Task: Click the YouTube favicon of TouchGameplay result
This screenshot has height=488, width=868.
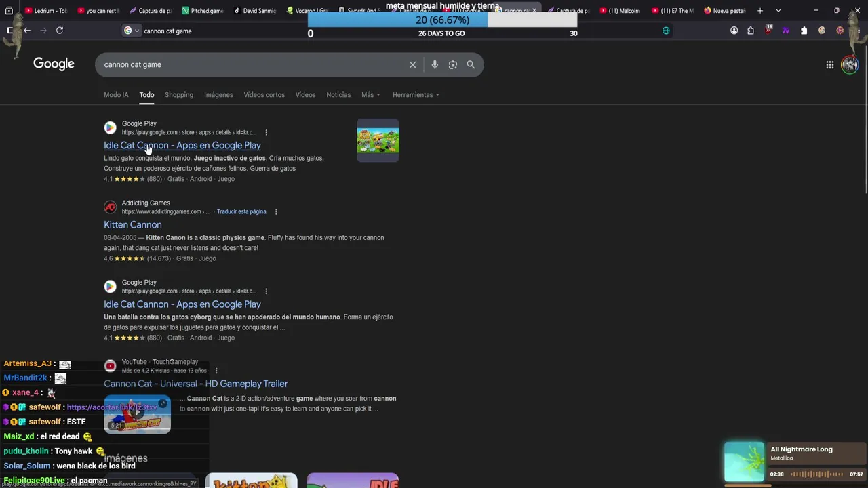Action: 110,366
